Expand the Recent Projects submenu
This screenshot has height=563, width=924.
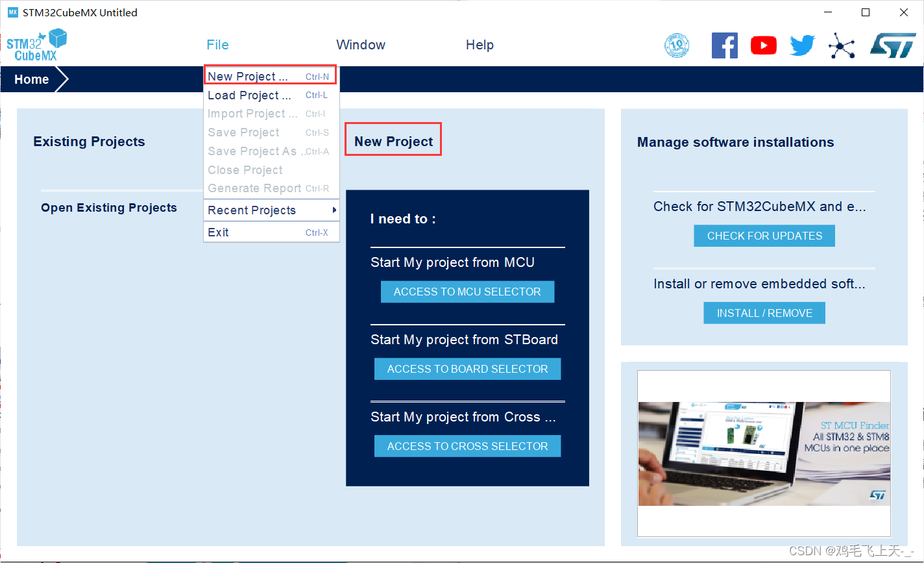pos(271,210)
